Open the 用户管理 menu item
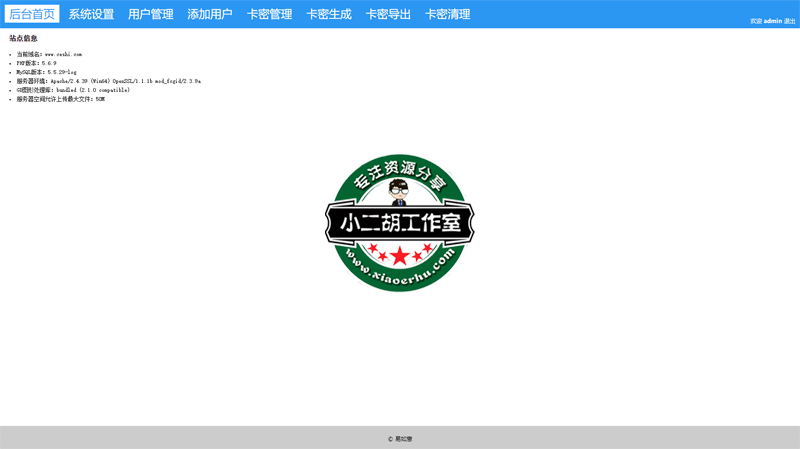The image size is (800, 449). (x=151, y=14)
